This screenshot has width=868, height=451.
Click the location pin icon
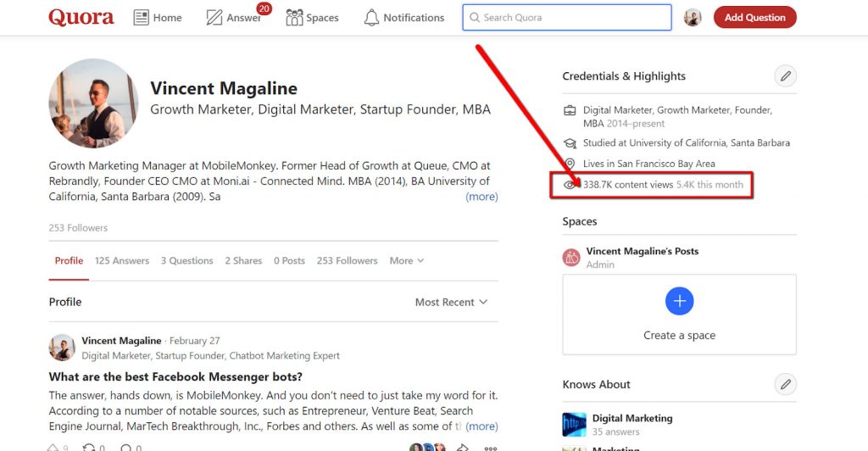(570, 164)
